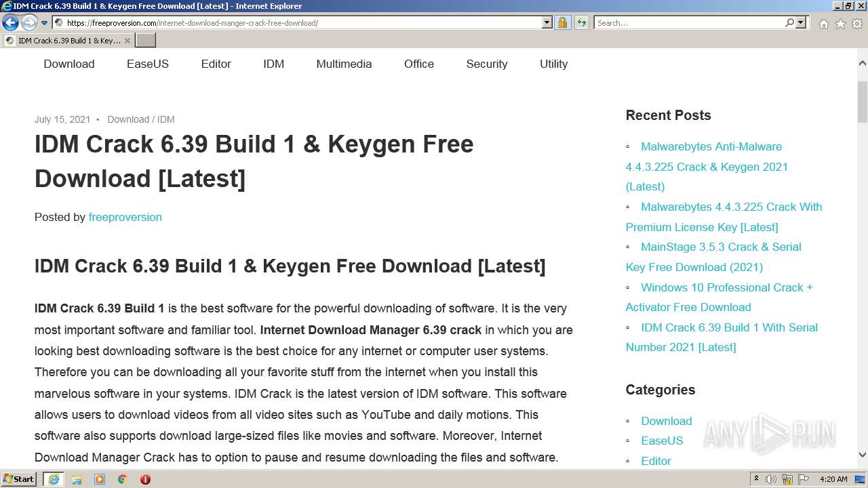Click the page scrollbar down arrow
This screenshot has height=488, width=868.
click(863, 455)
